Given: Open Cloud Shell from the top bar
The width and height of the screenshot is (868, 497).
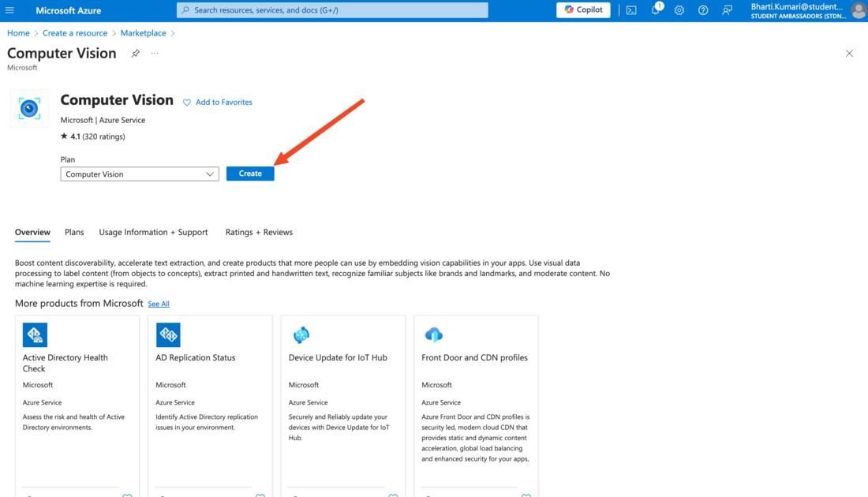Looking at the screenshot, I should click(631, 10).
